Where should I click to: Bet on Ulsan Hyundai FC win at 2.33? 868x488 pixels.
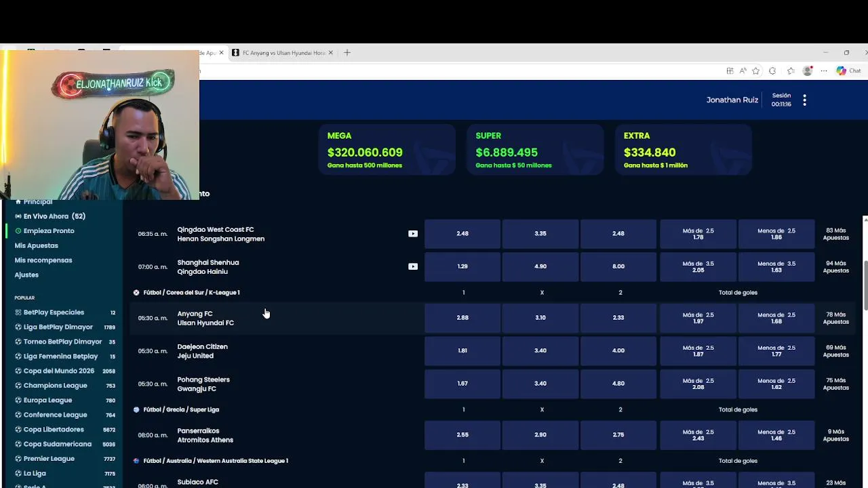[618, 318]
